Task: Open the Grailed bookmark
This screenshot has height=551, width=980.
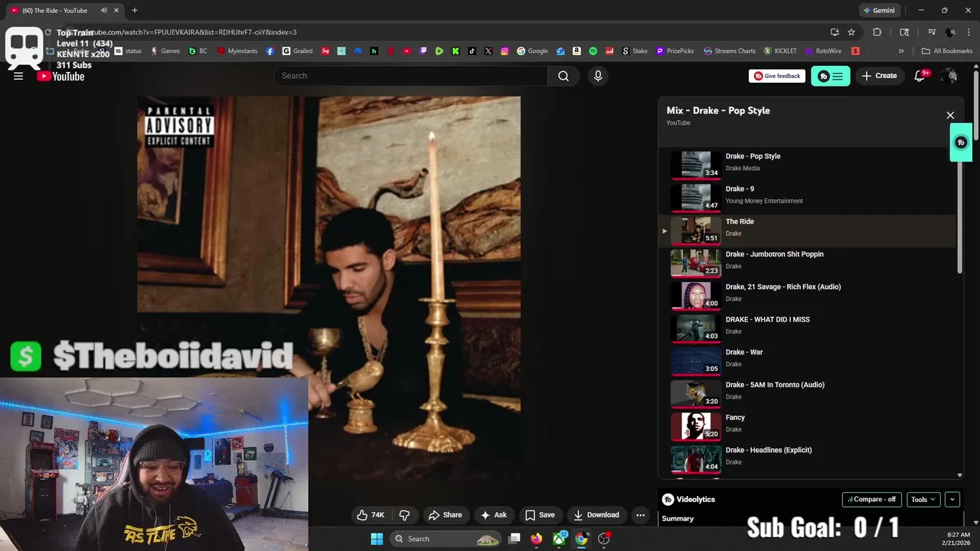Action: (x=298, y=51)
